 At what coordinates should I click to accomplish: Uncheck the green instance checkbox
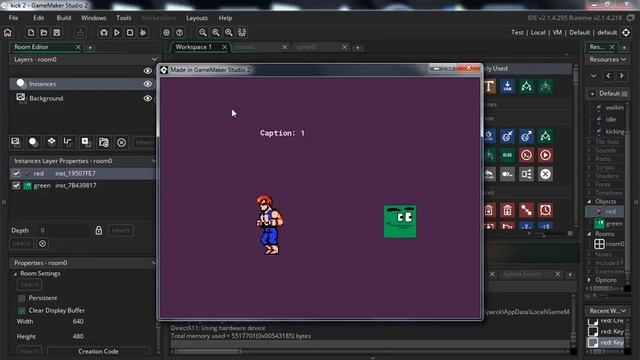point(16,185)
